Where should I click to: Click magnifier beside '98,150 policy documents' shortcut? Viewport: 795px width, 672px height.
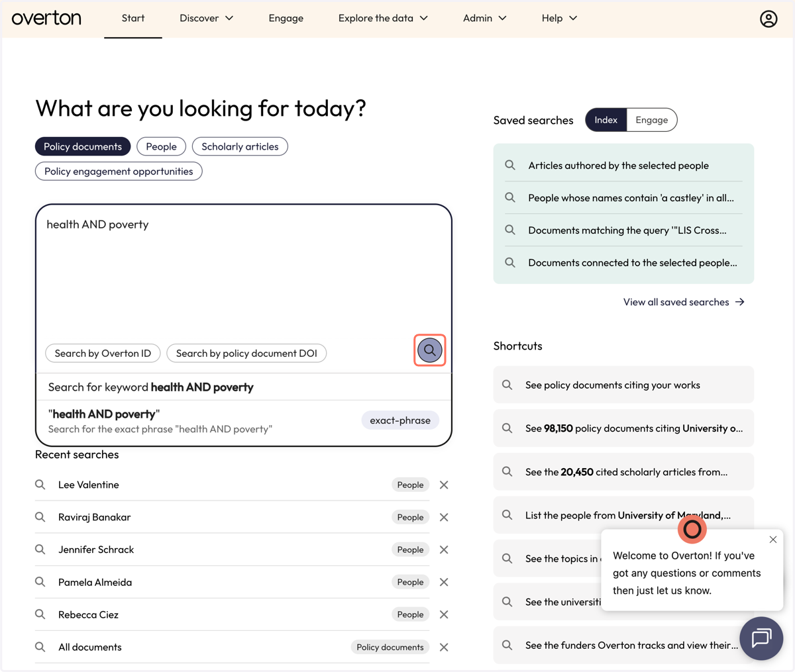point(507,428)
